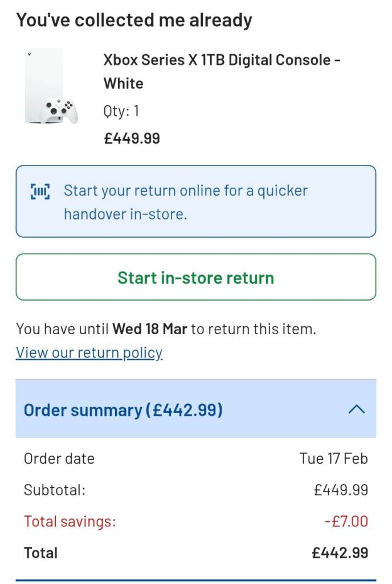392x584 pixels.
Task: Click the Tue 17 Feb order date value
Action: click(x=334, y=459)
